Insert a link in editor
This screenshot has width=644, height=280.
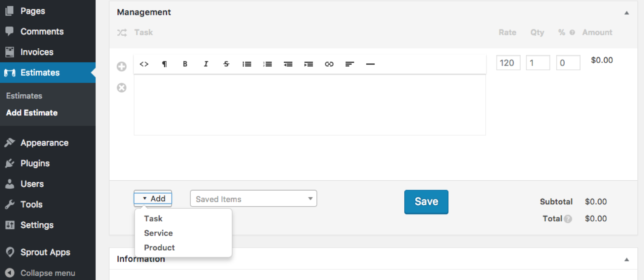pos(329,64)
